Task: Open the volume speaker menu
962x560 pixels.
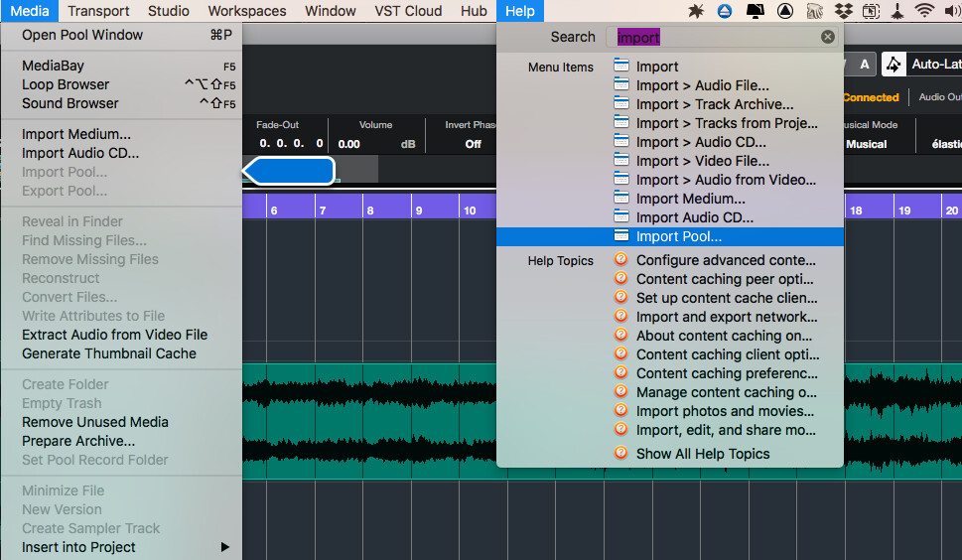Action: pyautogui.click(x=953, y=11)
